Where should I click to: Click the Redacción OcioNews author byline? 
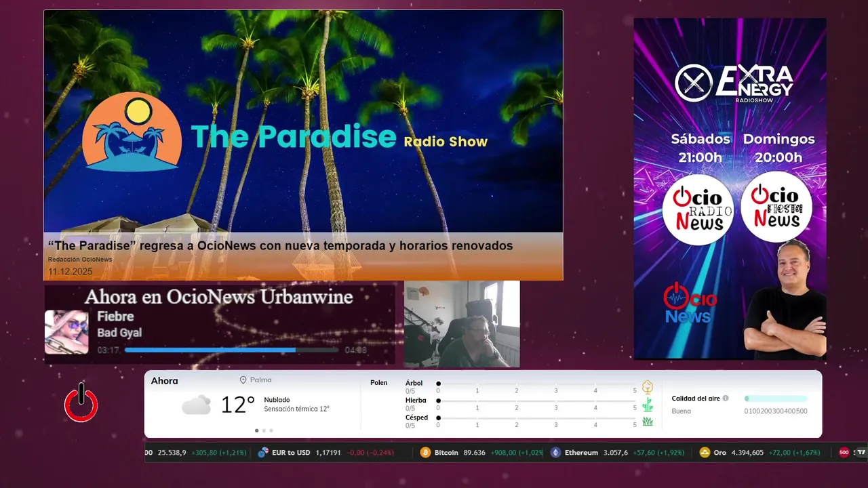(80, 260)
